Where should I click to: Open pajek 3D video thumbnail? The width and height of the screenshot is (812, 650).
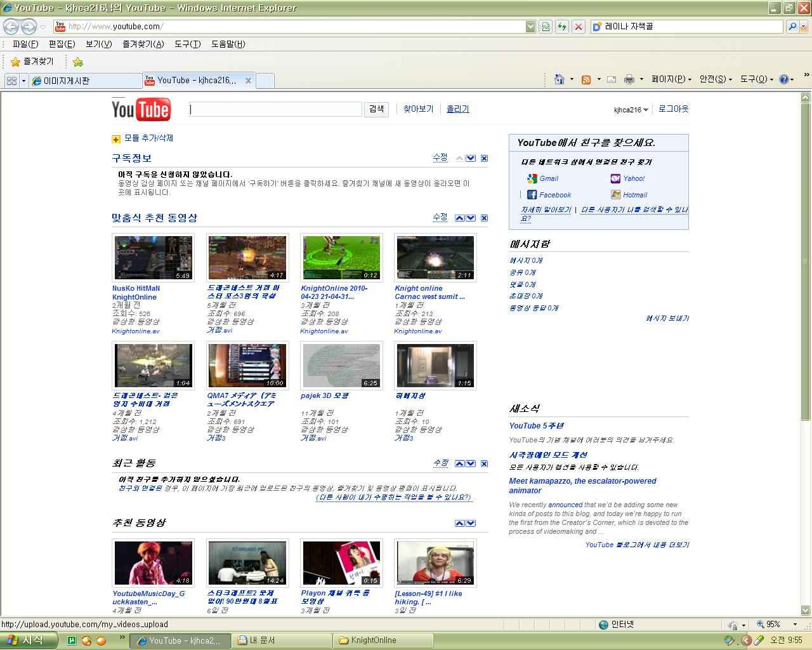tap(341, 365)
